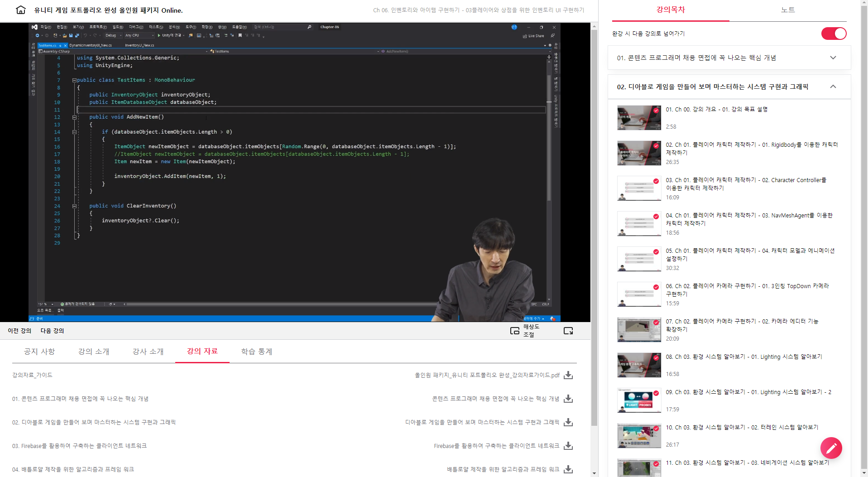This screenshot has height=477, width=868.
Task: Download the 03. Firebase network materials
Action: coord(569,446)
